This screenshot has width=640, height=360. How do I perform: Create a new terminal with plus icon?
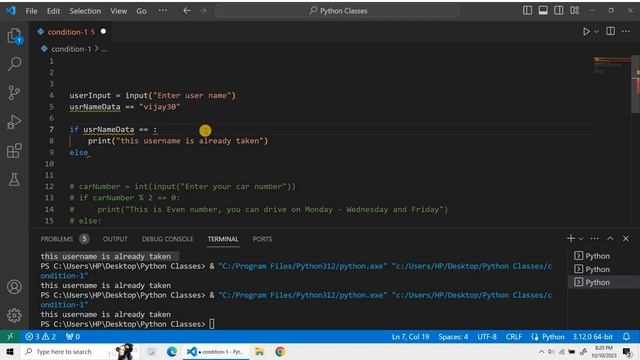tap(571, 238)
